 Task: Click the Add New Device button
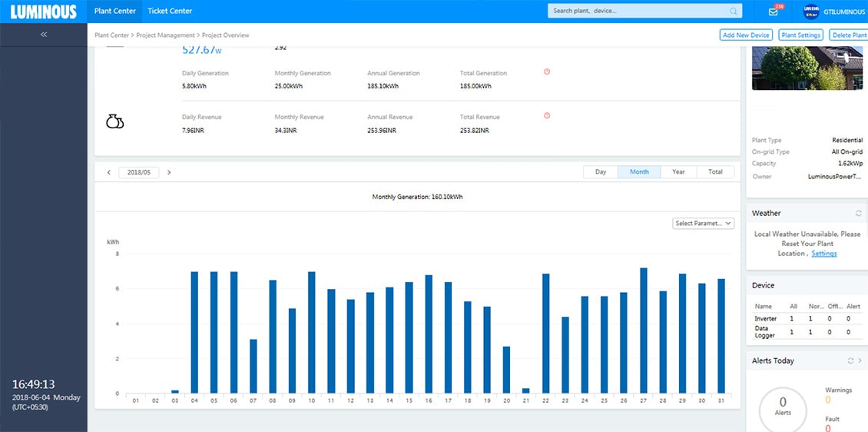click(x=745, y=35)
